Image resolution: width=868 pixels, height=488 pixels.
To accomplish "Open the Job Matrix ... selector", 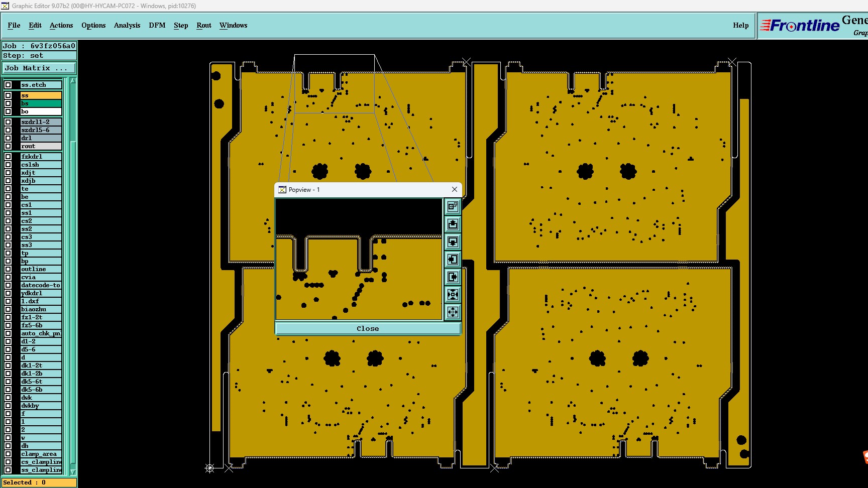I will (39, 68).
